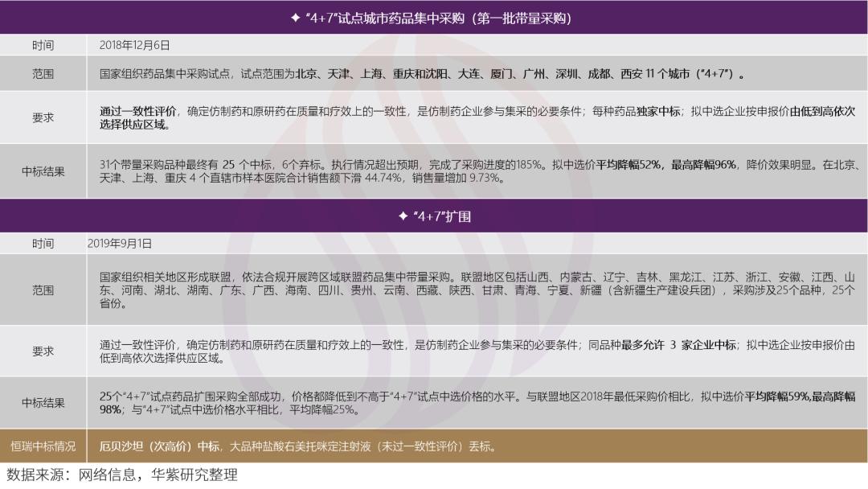Click the 要求 row label in second section
Image resolution: width=868 pixels, height=489 pixels.
(44, 349)
